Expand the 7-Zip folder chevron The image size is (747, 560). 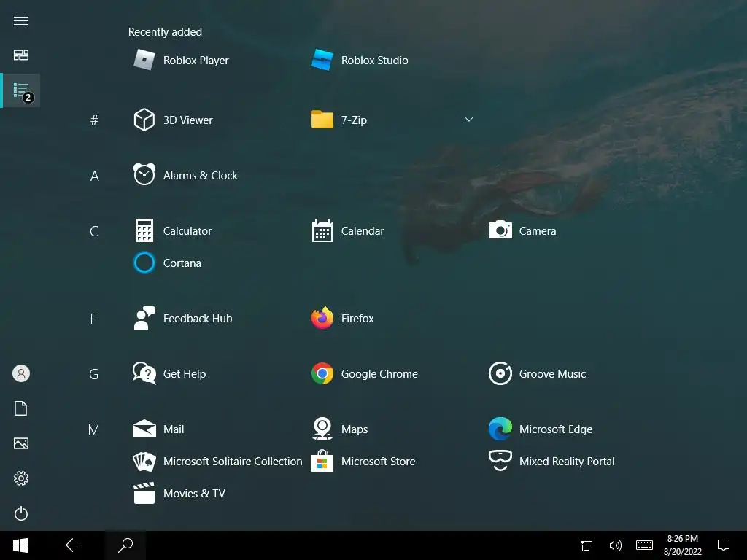469,120
